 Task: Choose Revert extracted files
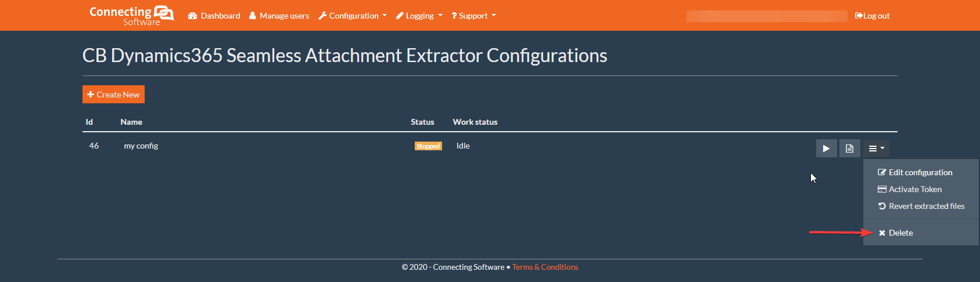click(x=921, y=206)
